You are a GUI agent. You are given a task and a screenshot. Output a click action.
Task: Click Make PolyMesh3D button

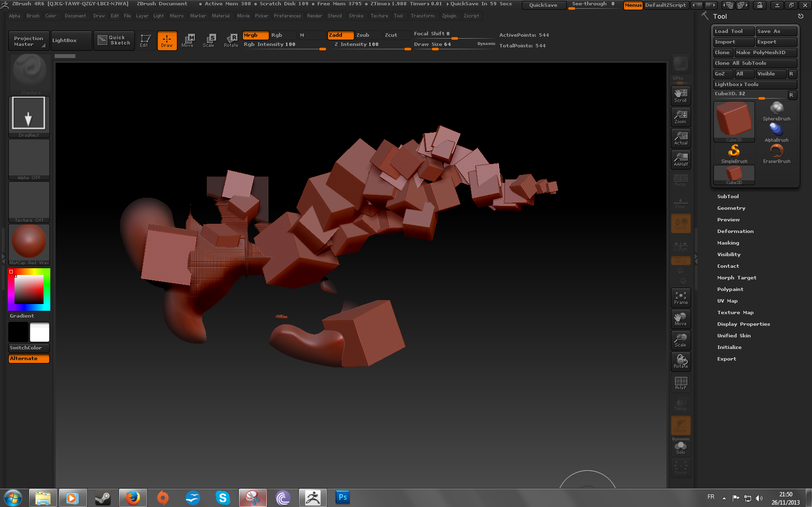[x=765, y=53]
